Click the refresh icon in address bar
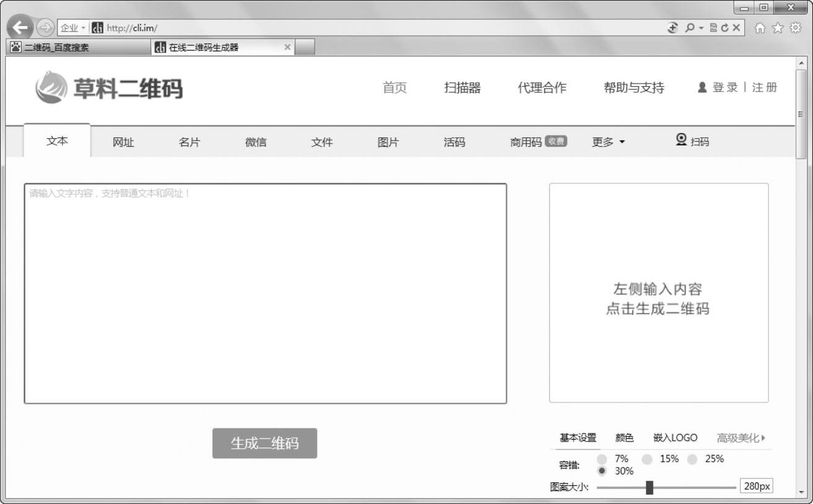This screenshot has height=504, width=813. (x=724, y=28)
